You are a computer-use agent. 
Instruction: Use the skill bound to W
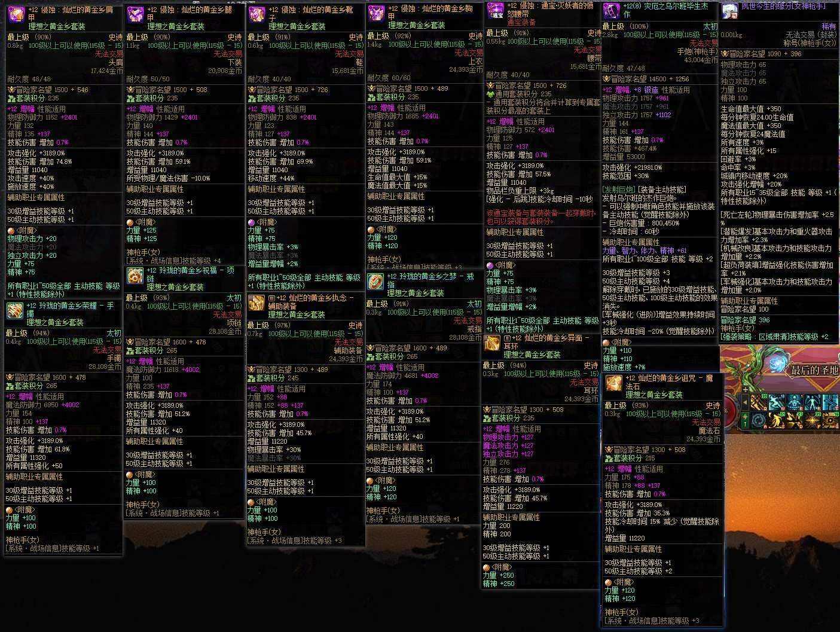(778, 402)
